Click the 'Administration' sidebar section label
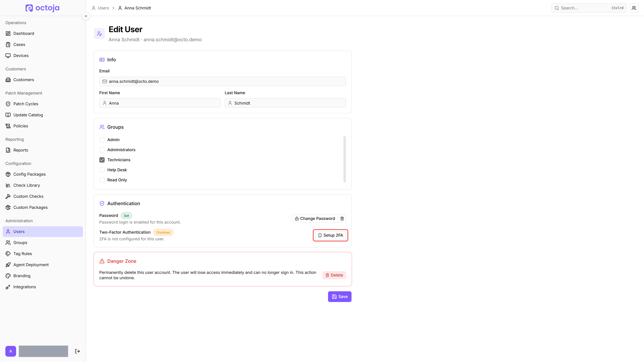The height and width of the screenshot is (362, 644). 19,221
